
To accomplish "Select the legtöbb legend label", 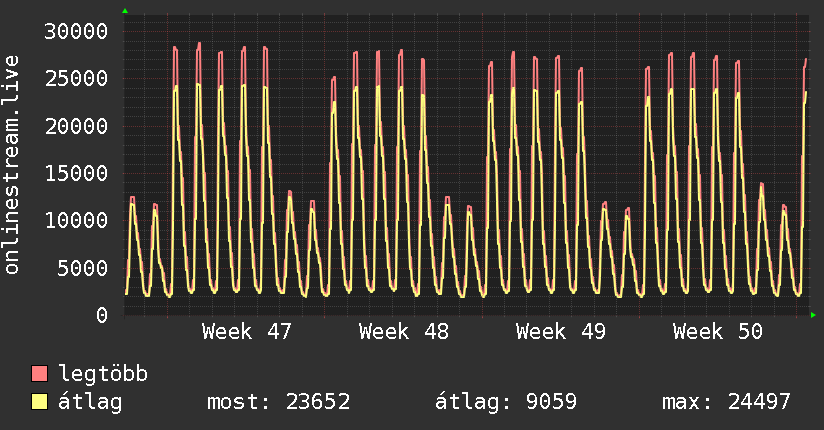I will point(103,374).
